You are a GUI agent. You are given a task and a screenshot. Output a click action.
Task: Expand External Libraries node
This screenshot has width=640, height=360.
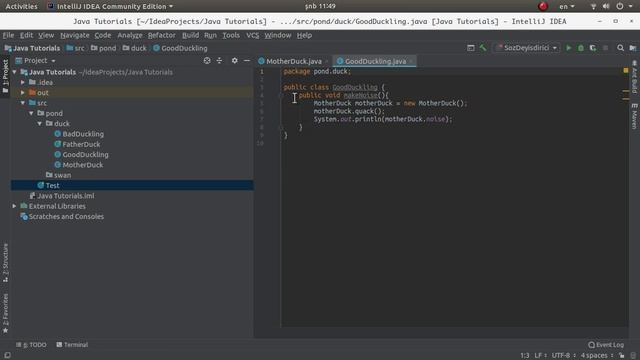15,206
